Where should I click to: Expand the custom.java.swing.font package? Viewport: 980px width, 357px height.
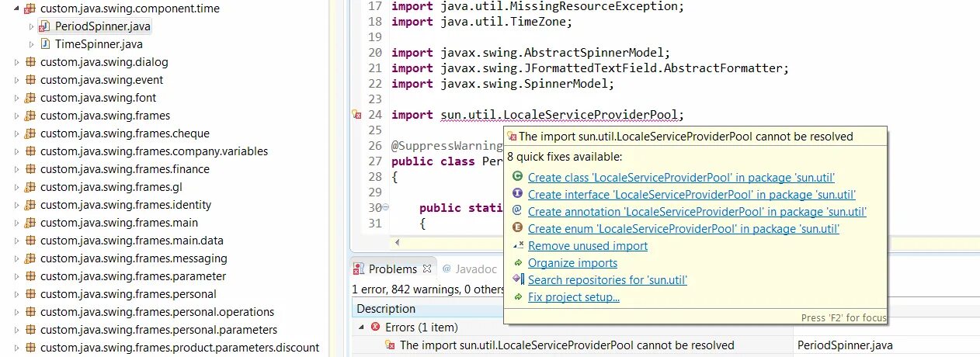click(17, 98)
